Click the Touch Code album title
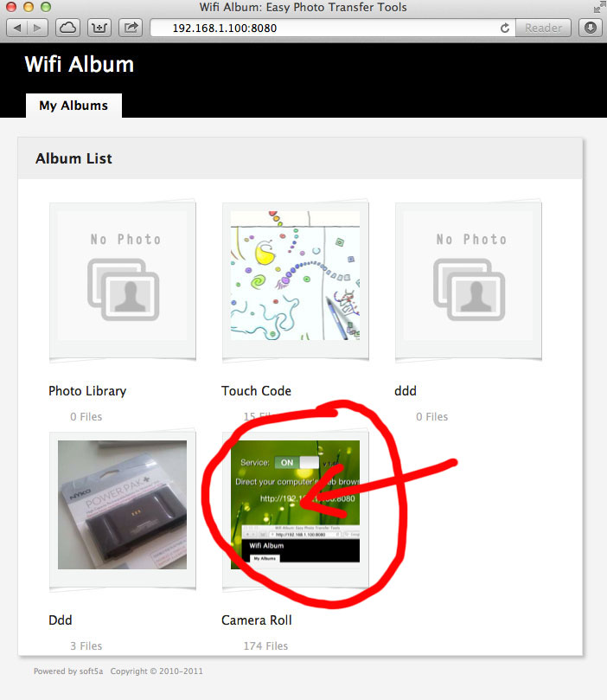This screenshot has height=700, width=607. click(x=256, y=391)
